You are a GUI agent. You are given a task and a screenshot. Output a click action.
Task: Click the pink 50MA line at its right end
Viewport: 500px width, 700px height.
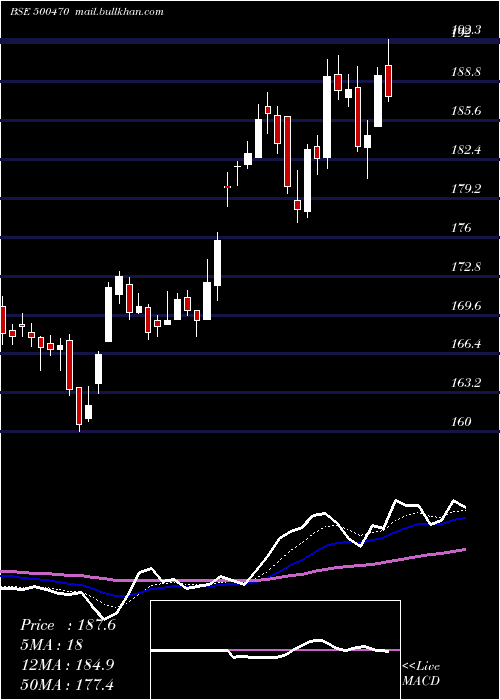[x=464, y=550]
